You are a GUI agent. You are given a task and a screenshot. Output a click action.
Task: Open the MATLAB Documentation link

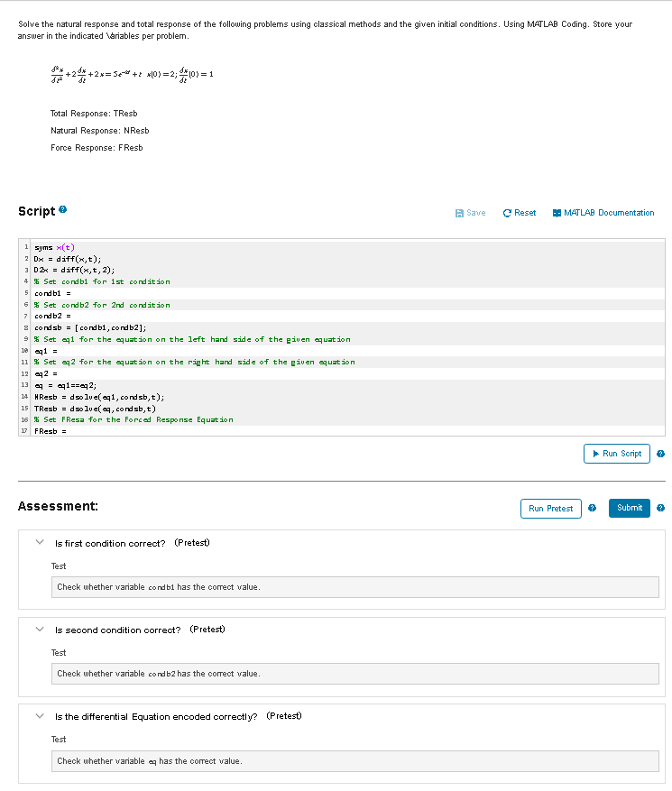(x=609, y=213)
